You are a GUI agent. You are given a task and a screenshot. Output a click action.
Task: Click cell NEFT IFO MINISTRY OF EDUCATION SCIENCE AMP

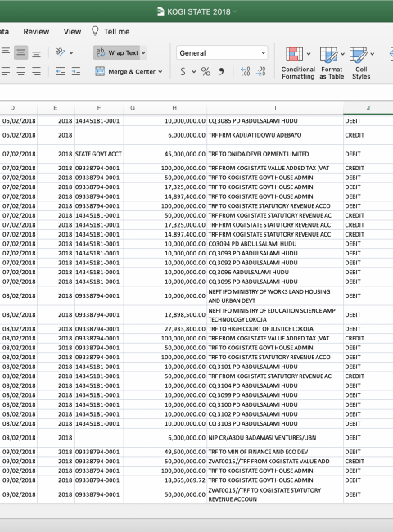275,315
